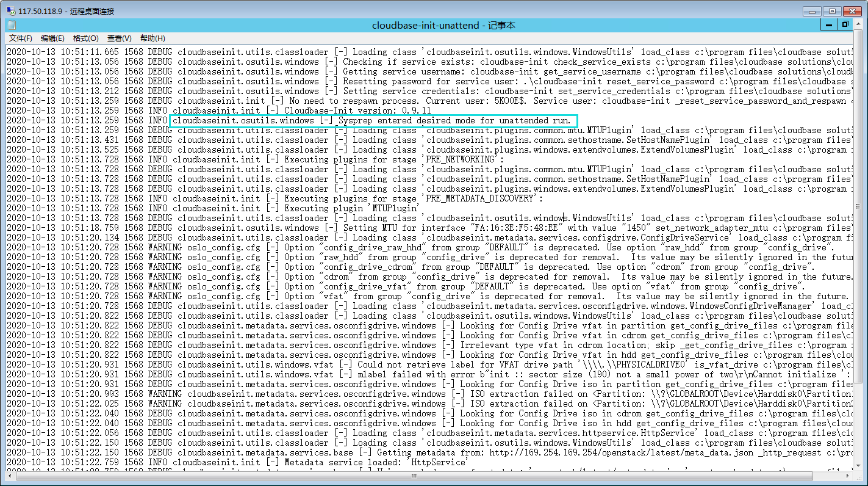Screen dimensions: 868x486
Task: Close the Remote Desktop connection window
Action: [x=852, y=11]
